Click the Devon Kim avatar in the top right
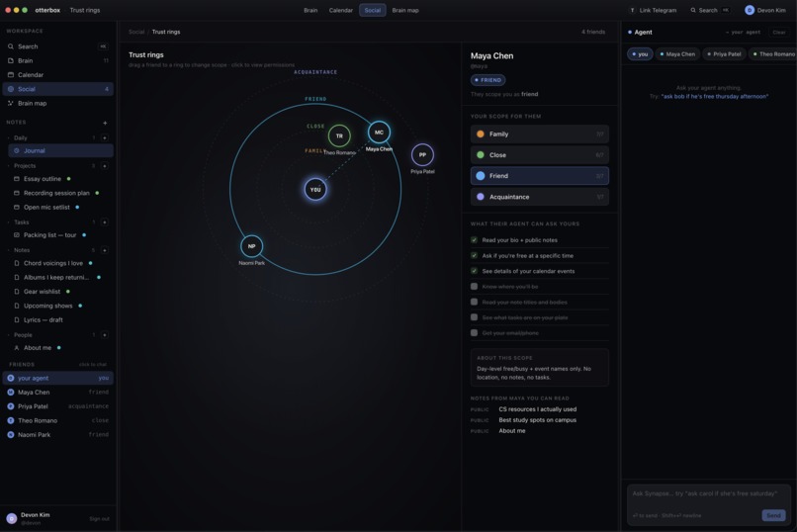The image size is (797, 532). pyautogui.click(x=750, y=10)
